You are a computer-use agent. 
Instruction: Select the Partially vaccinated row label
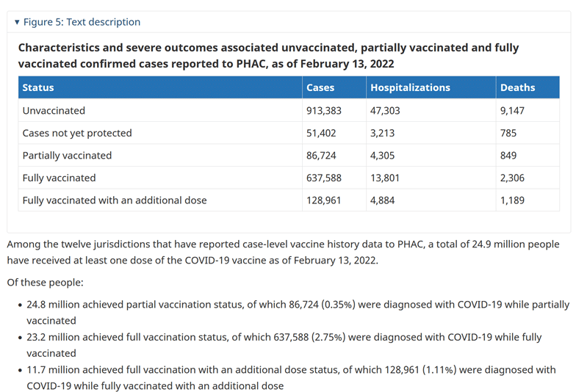click(67, 156)
